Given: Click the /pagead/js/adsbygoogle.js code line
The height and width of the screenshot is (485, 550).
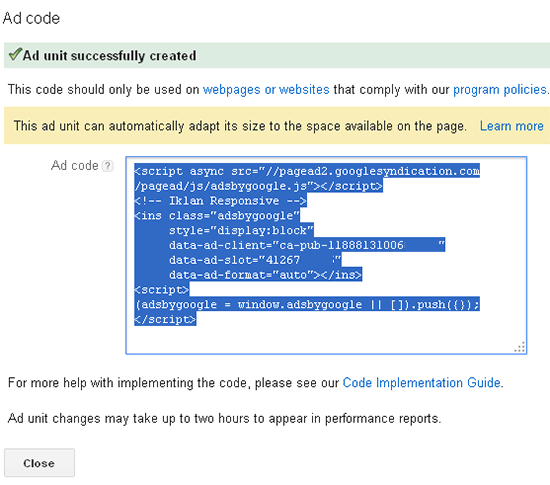Looking at the screenshot, I should 259,186.
